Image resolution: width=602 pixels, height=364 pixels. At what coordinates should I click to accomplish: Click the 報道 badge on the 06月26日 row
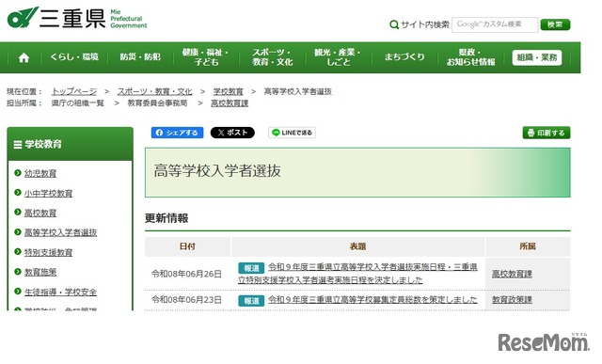251,268
